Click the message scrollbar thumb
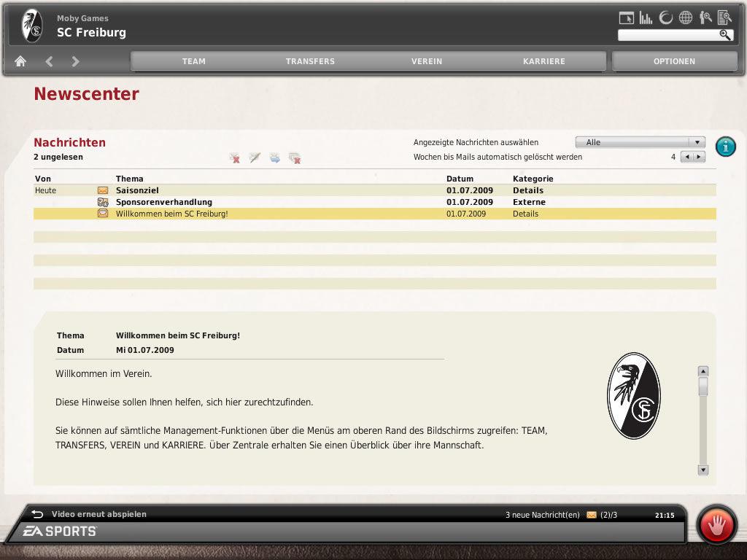747x560 pixels. [703, 386]
